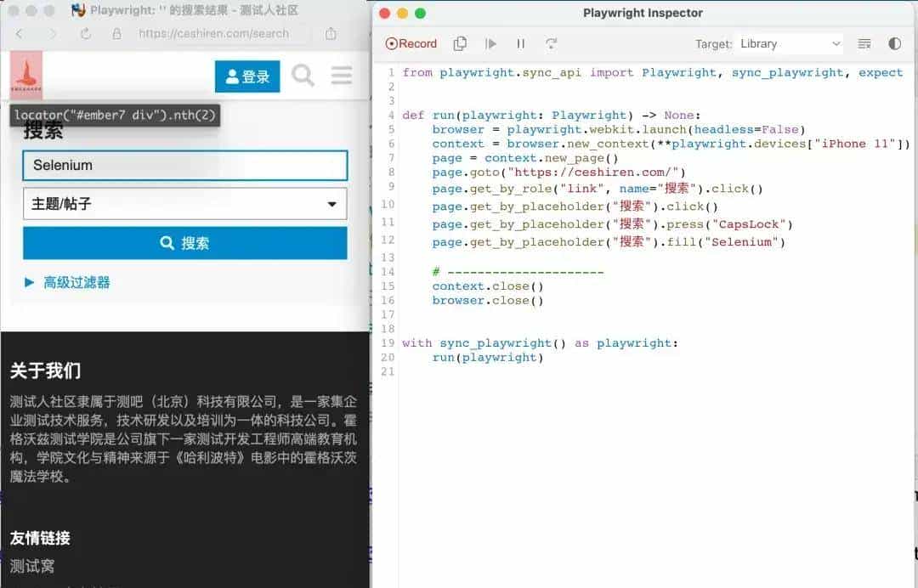This screenshot has height=588, width=918.
Task: Step over to the next action
Action: 551,42
